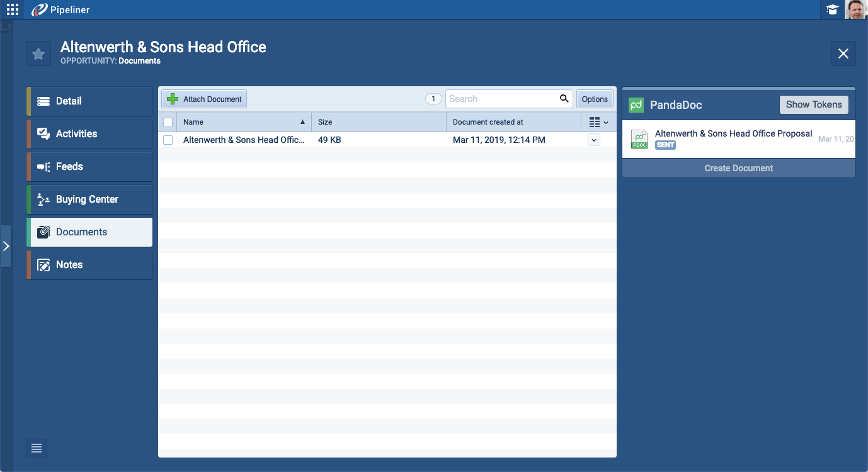Click the PandaDoc logo icon
This screenshot has width=868, height=472.
coord(636,105)
